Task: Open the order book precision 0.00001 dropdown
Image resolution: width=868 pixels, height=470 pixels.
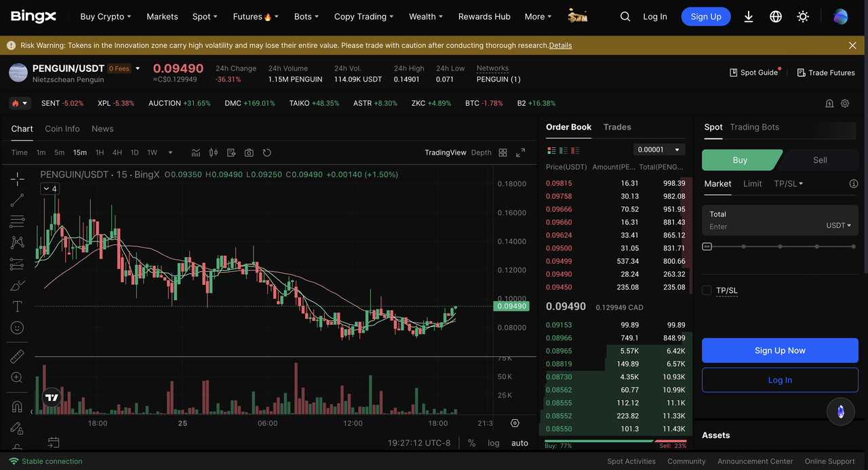Action: click(658, 149)
